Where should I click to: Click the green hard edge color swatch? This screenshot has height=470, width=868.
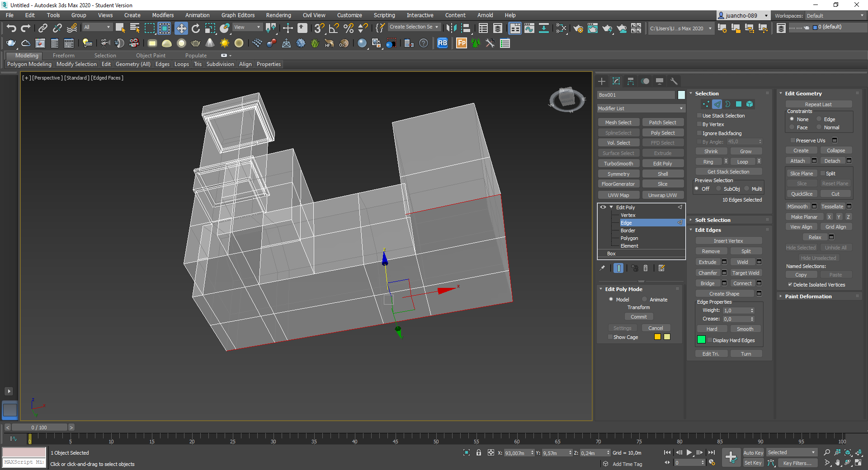(701, 340)
